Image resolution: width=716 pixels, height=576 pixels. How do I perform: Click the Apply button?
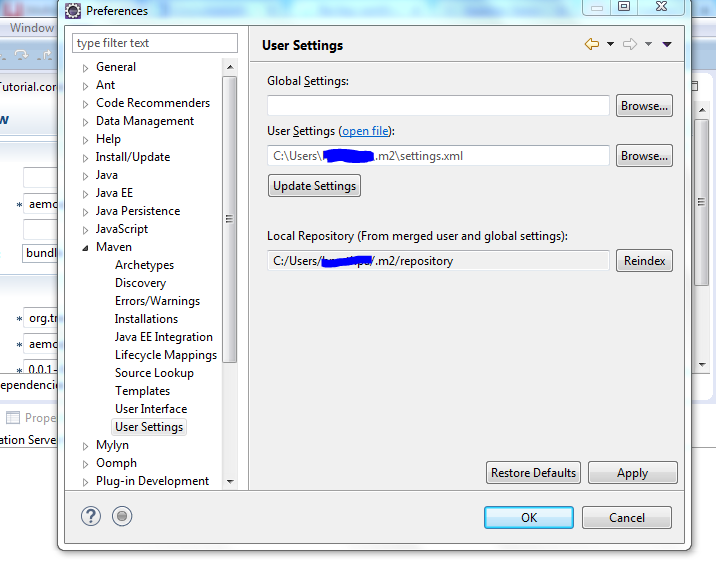tap(632, 473)
